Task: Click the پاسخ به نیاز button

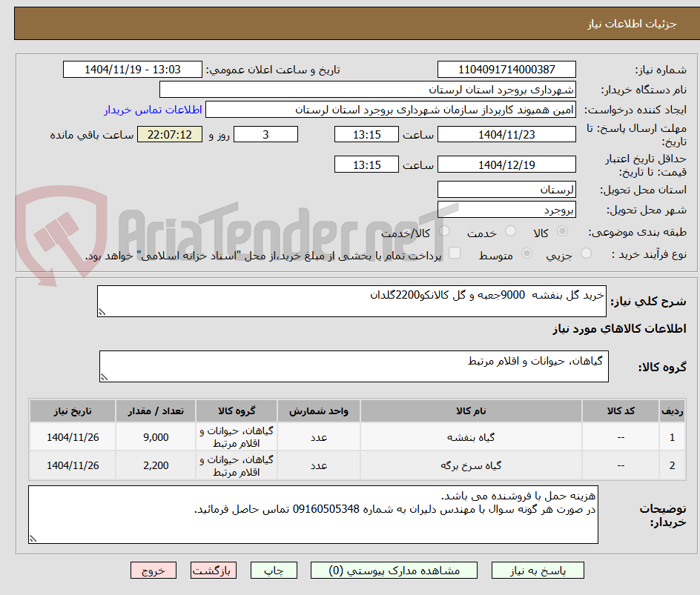Action: click(538, 571)
